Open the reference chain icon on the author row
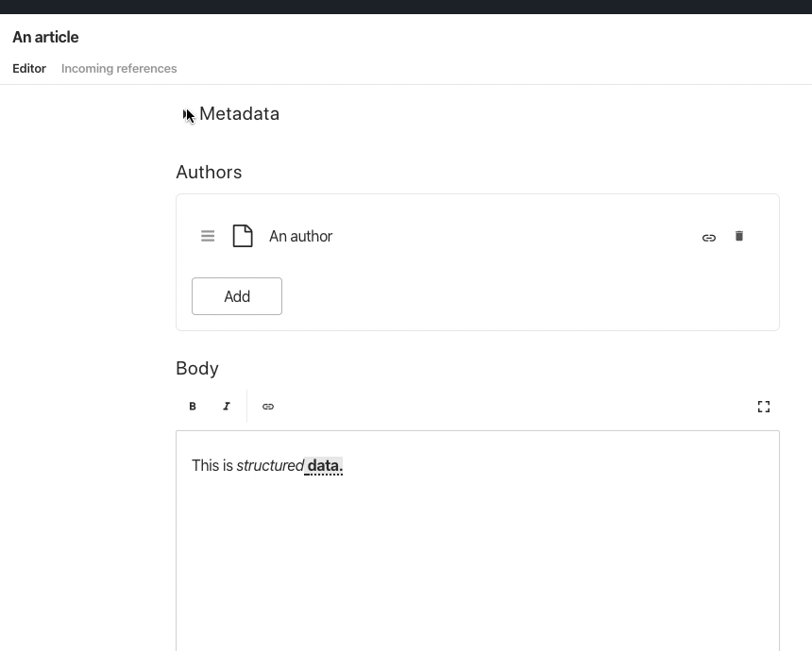Image resolution: width=812 pixels, height=651 pixels. pos(709,237)
